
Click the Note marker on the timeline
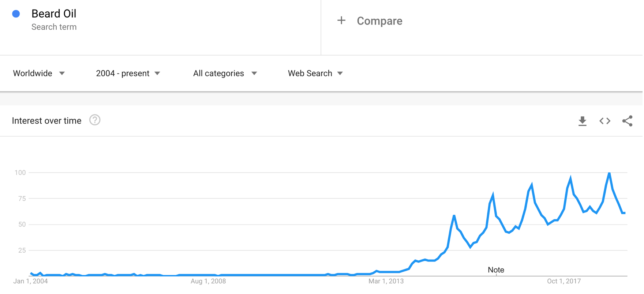pyautogui.click(x=496, y=270)
